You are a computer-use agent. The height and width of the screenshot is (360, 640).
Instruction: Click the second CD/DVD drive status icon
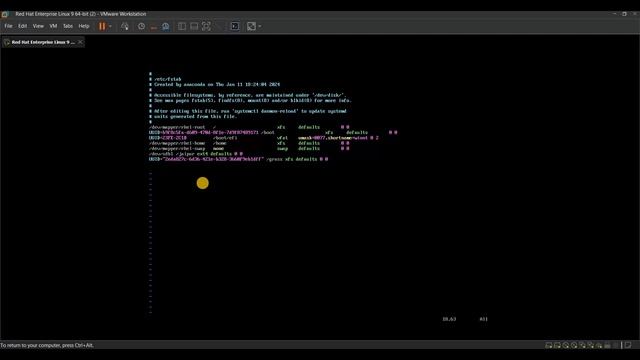tap(574, 345)
